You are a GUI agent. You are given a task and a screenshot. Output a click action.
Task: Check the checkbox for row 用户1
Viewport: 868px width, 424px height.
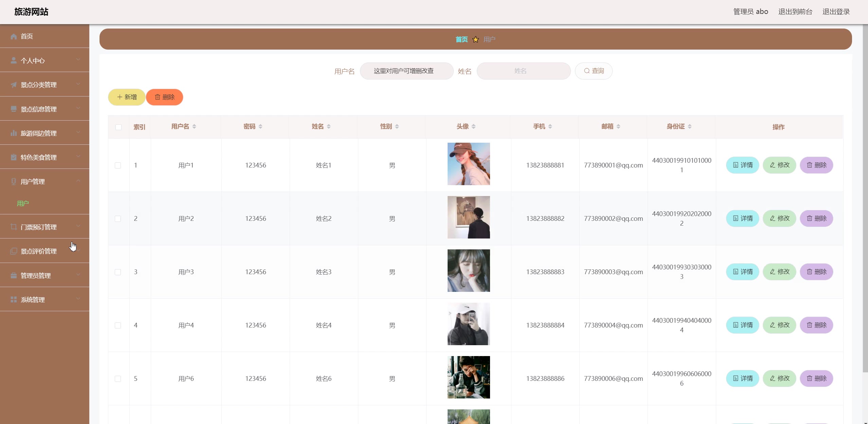tap(118, 165)
